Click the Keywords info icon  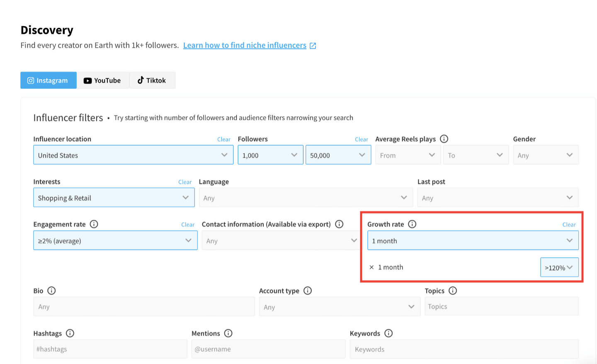pos(388,333)
